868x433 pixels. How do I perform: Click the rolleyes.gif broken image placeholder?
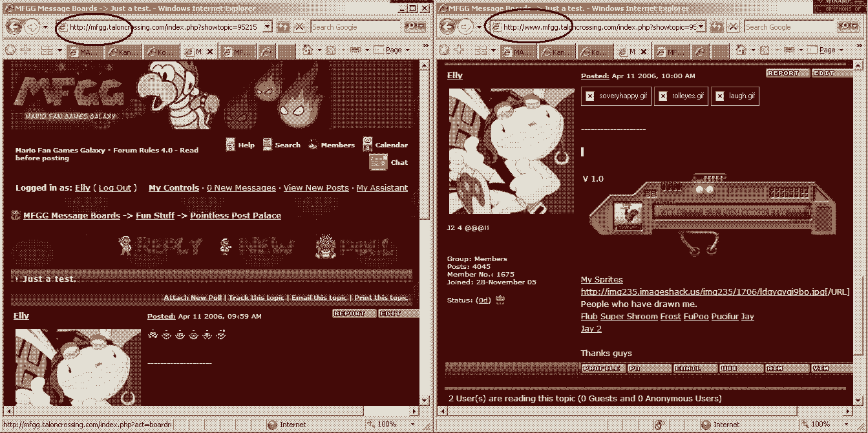tap(681, 96)
